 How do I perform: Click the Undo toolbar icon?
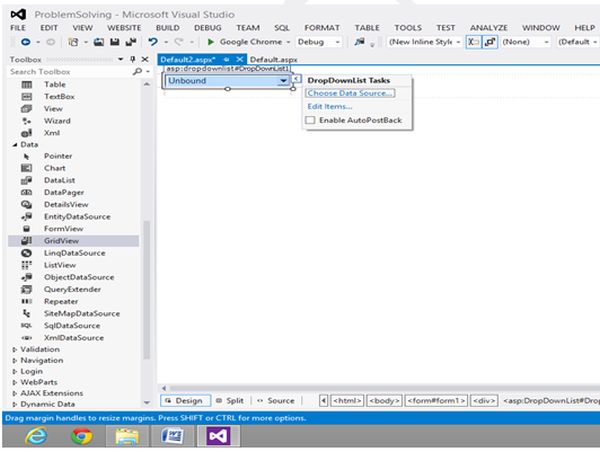tap(153, 42)
